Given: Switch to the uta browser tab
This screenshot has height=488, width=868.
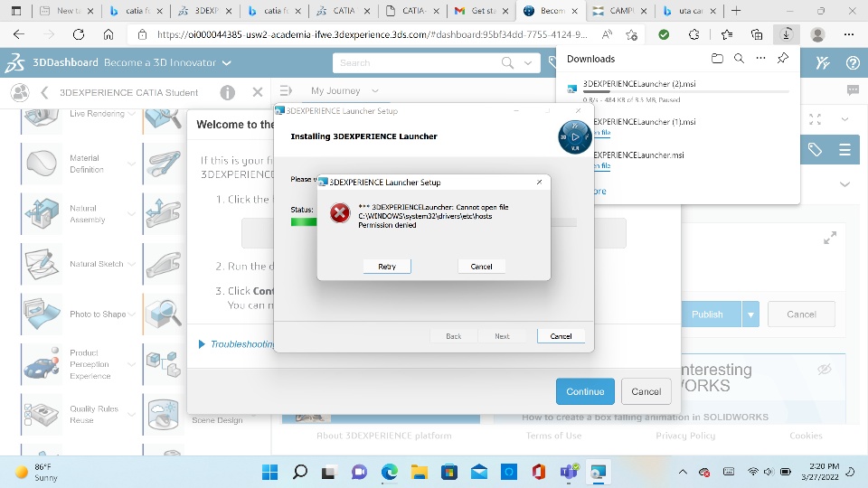Looking at the screenshot, I should (x=689, y=11).
